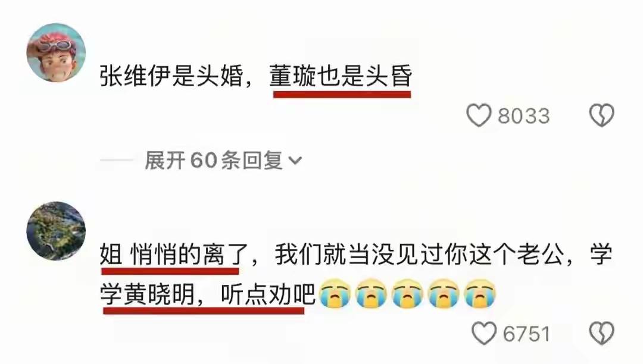643x364 pixels.
Task: Expand the 展开60条回复 replies
Action: 223,160
